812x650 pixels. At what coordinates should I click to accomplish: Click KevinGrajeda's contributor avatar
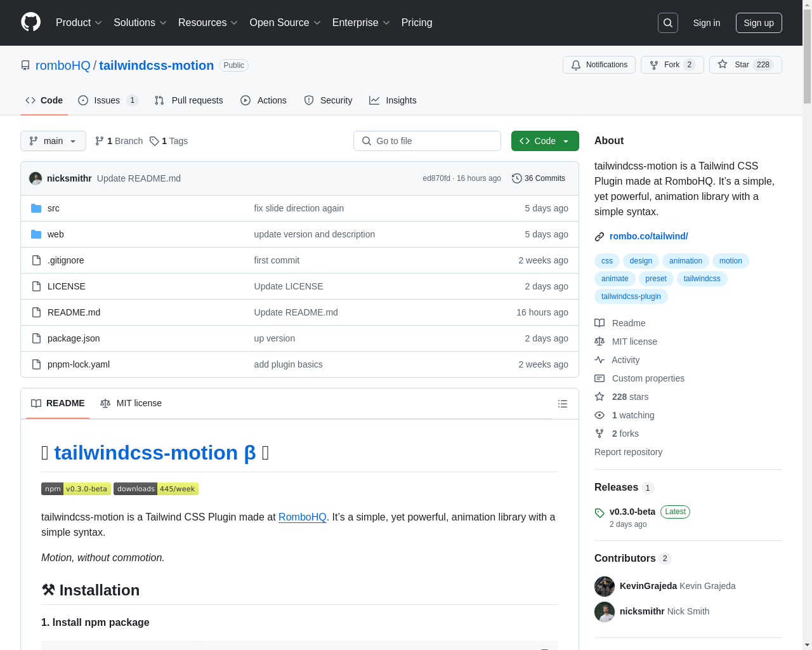(x=605, y=586)
